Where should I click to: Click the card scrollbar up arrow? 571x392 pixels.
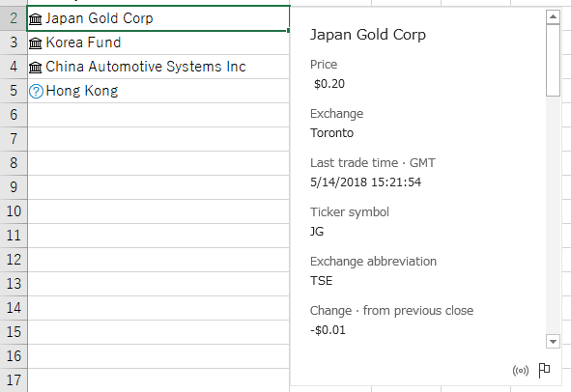click(x=553, y=16)
